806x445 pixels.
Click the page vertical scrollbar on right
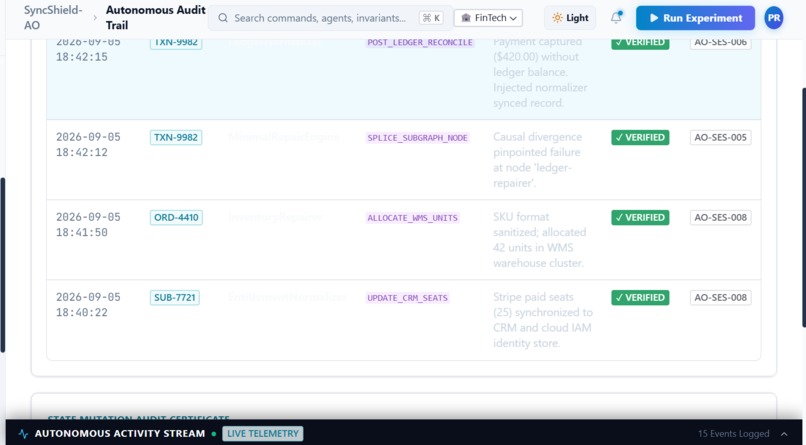pyautogui.click(x=803, y=208)
